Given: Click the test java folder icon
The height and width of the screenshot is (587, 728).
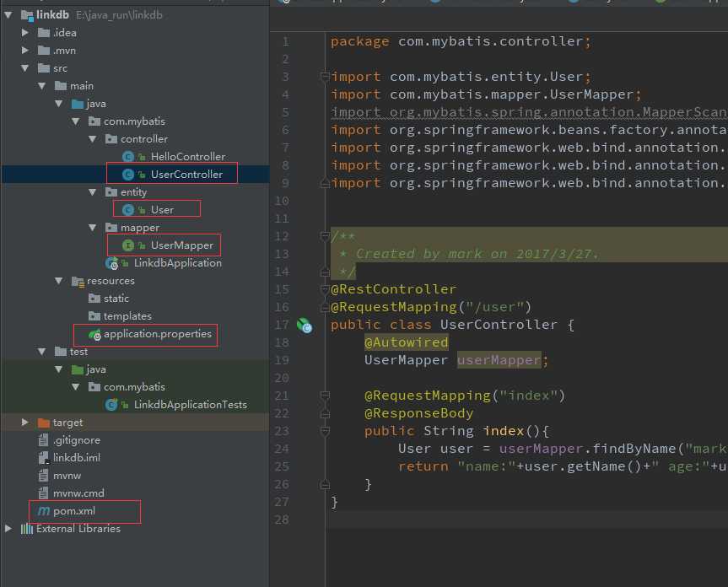Looking at the screenshot, I should [78, 369].
